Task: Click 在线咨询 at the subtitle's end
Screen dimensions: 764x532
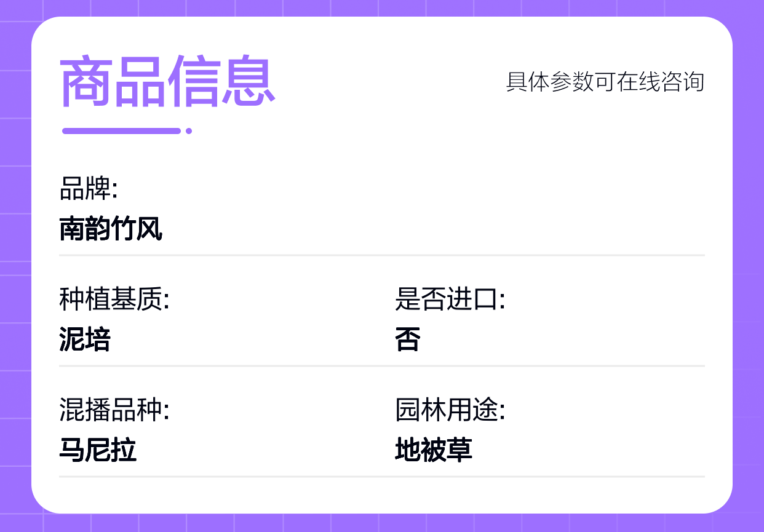Action: pos(661,82)
